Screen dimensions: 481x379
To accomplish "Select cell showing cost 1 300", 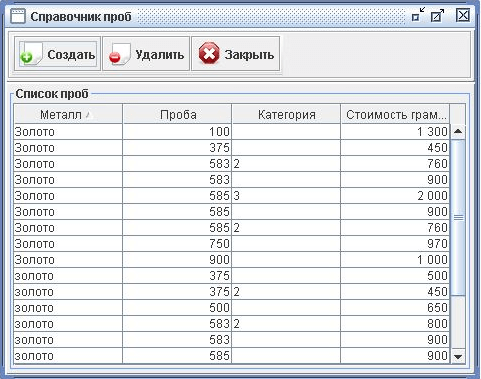I will [395, 132].
